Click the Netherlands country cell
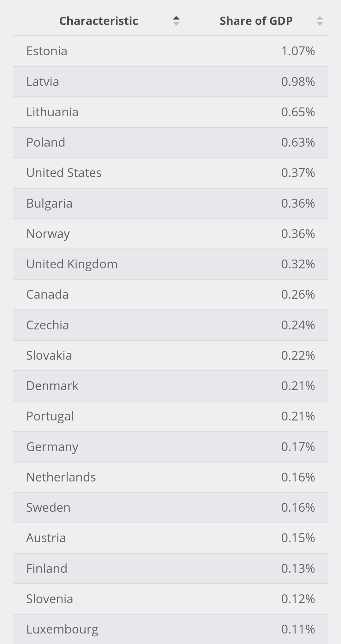 point(61,477)
